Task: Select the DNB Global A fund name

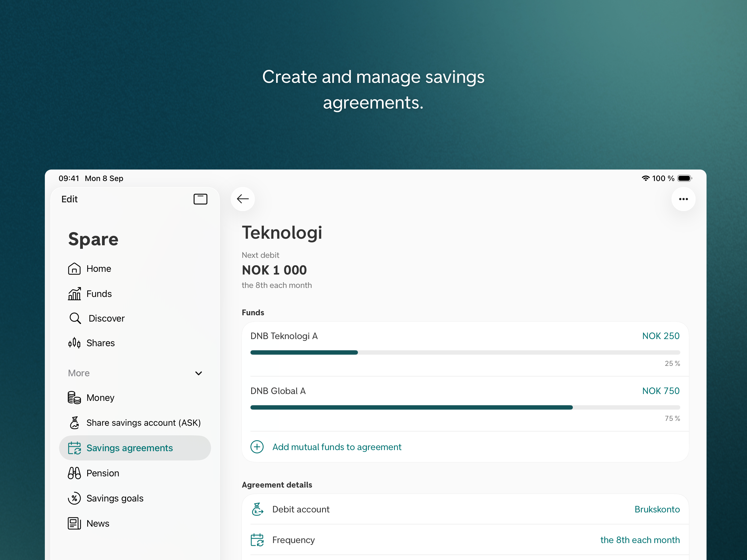Action: [278, 391]
